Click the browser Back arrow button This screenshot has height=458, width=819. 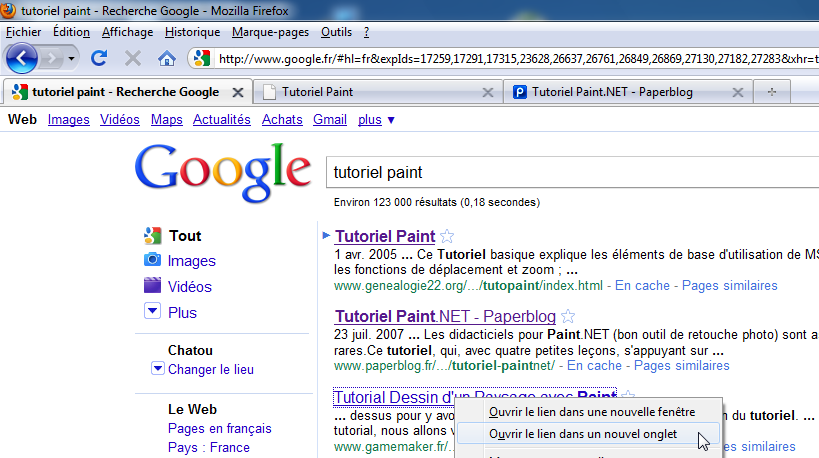point(22,58)
